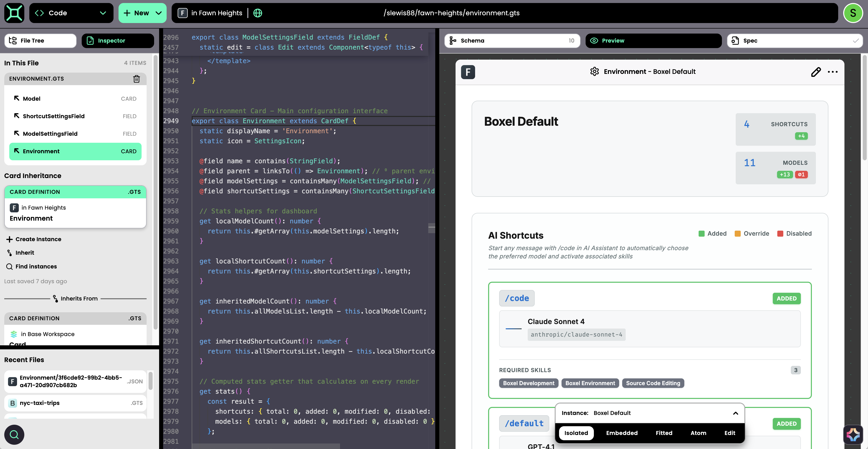Click the Boxel Environment skill pill
The image size is (868, 449).
tap(590, 383)
